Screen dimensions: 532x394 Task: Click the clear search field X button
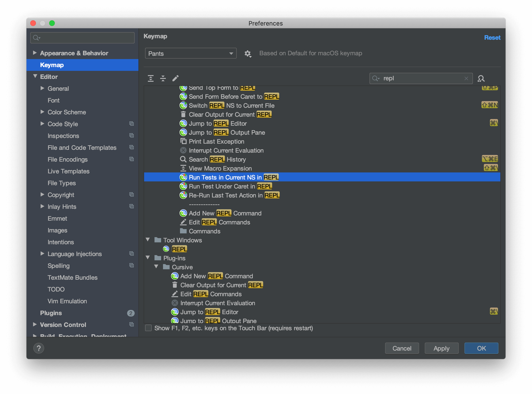click(465, 78)
